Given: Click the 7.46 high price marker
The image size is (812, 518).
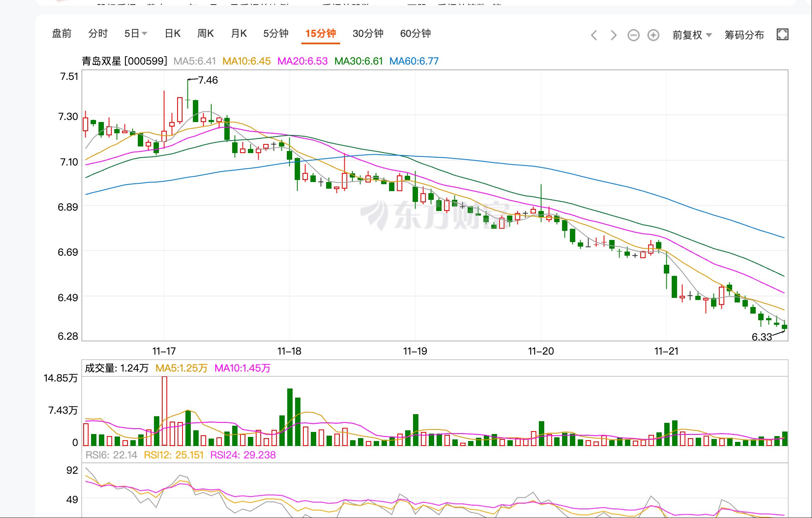Looking at the screenshot, I should point(207,80).
